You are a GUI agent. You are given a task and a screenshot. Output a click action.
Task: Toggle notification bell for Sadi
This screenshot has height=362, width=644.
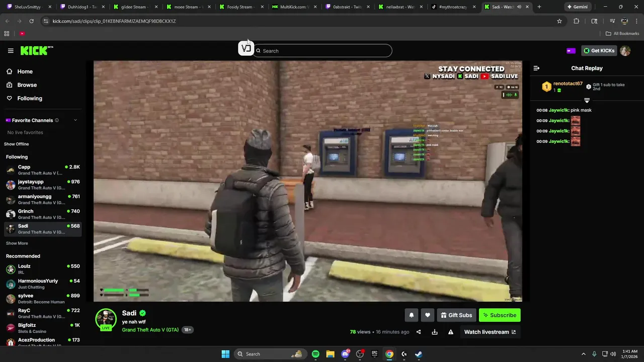pyautogui.click(x=412, y=315)
